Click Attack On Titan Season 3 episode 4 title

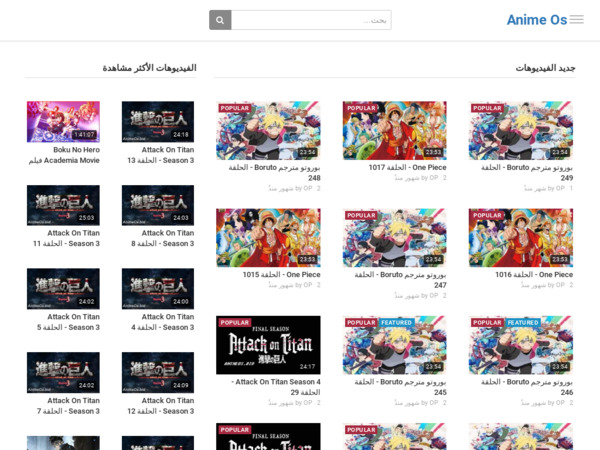162,322
